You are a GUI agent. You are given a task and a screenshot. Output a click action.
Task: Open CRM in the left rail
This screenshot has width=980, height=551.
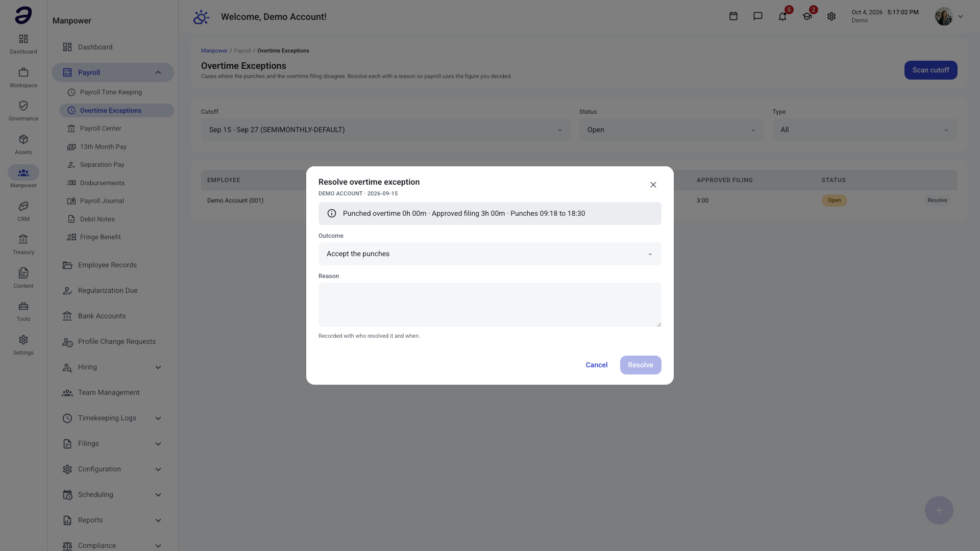[x=23, y=211]
